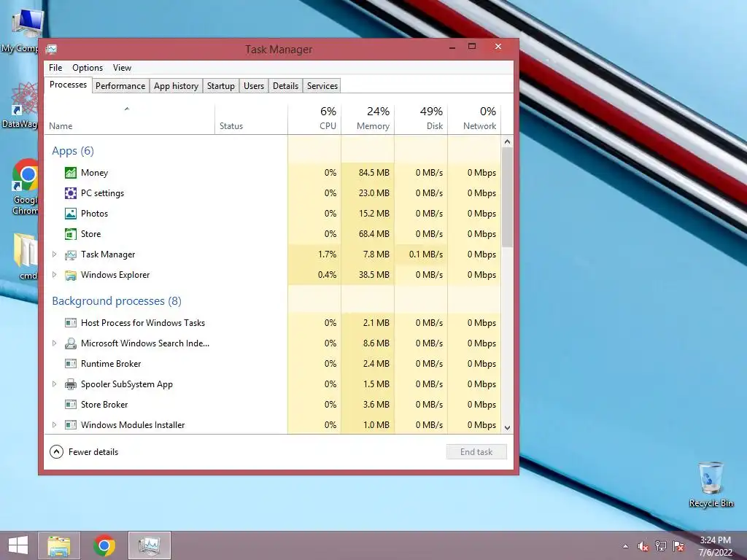
Task: Click the End task button
Action: pyautogui.click(x=476, y=452)
